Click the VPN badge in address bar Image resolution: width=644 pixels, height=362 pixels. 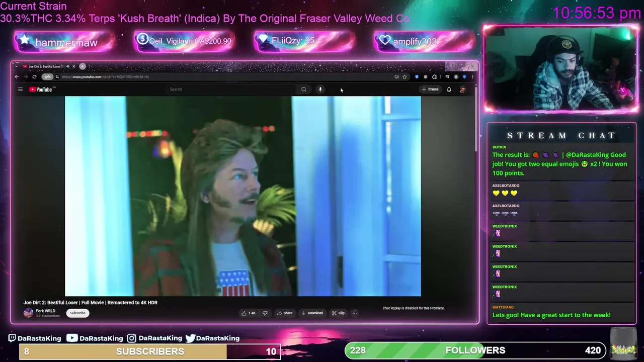47,77
